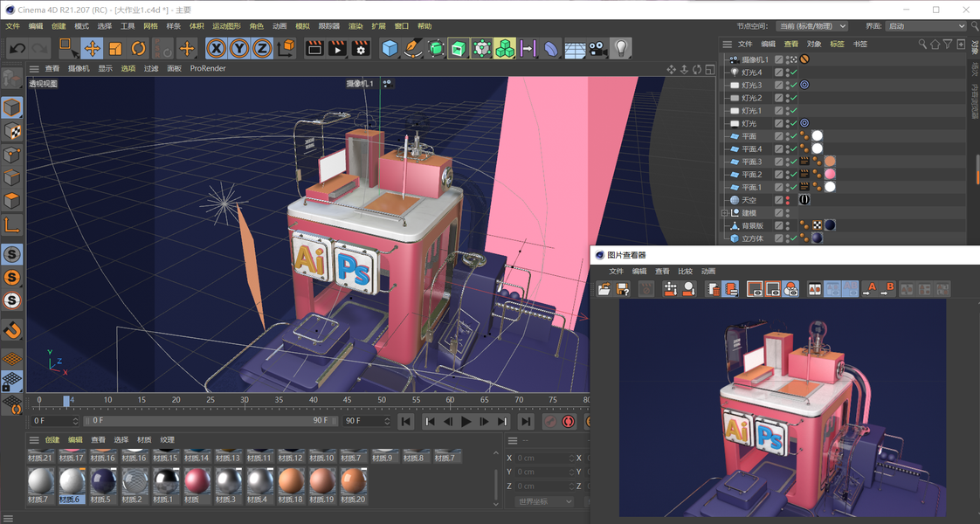Add a Floor environment object

point(575,49)
